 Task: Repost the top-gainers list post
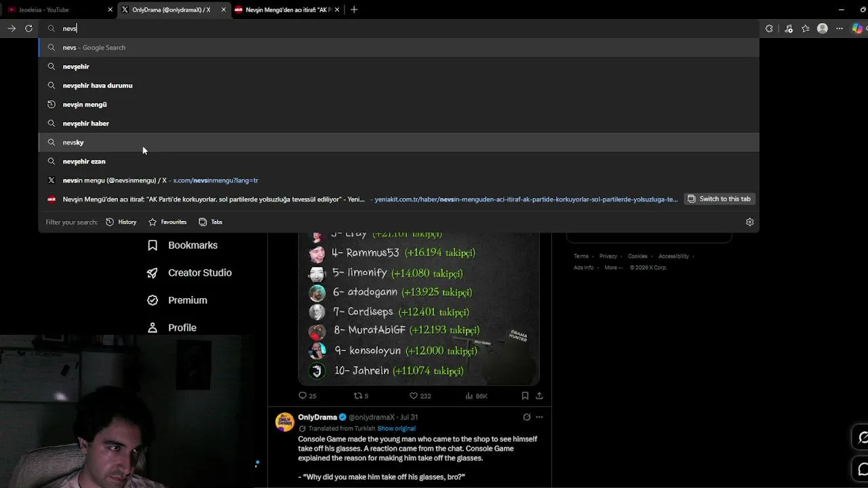coord(361,396)
